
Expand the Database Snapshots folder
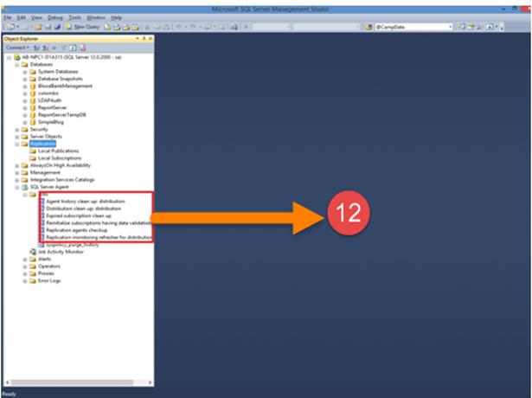coord(25,79)
